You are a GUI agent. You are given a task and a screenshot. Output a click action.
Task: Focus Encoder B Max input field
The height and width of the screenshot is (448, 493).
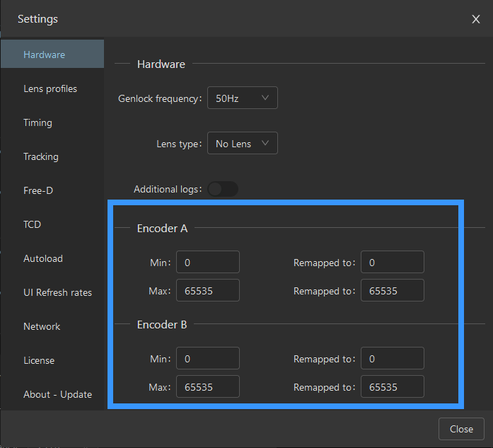click(207, 387)
